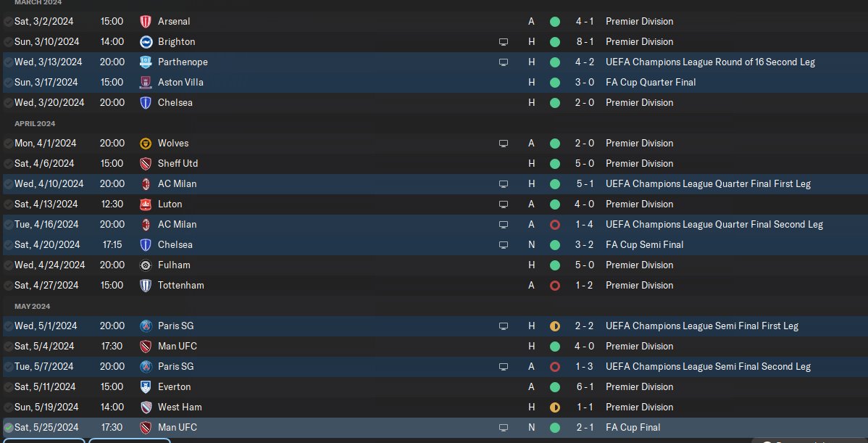
Task: Click the Brighton club badge
Action: (x=146, y=42)
